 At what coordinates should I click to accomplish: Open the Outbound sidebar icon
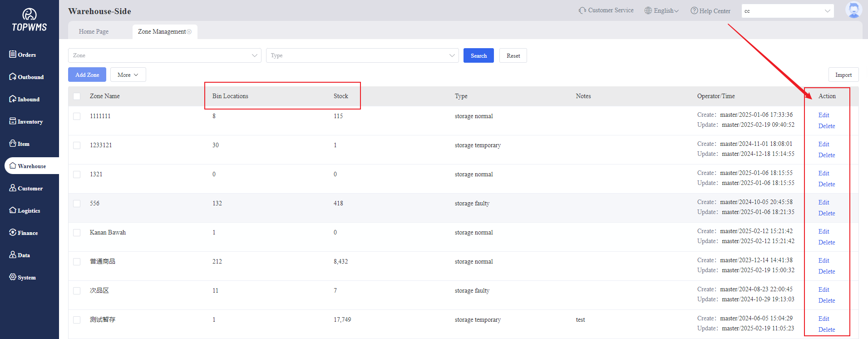[x=13, y=77]
